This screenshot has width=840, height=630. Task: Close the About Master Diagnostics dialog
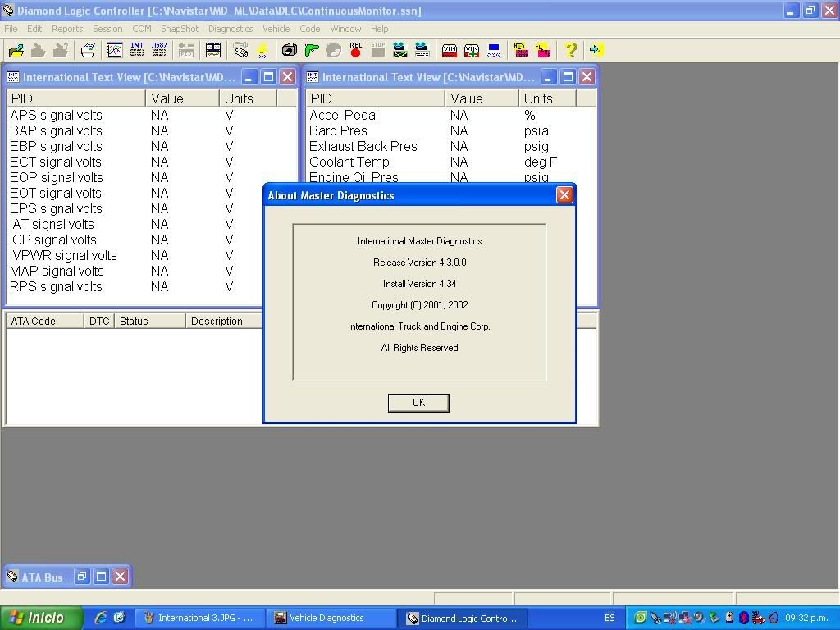point(564,195)
